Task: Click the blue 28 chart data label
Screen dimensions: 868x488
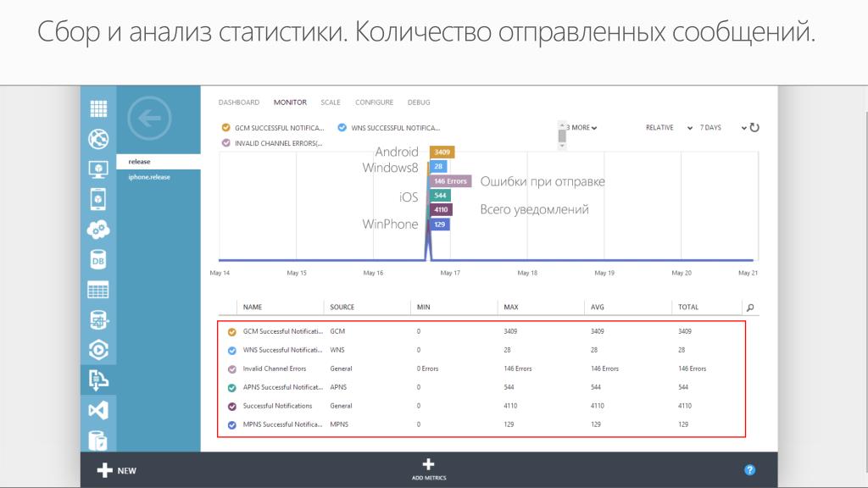Action: 438,167
